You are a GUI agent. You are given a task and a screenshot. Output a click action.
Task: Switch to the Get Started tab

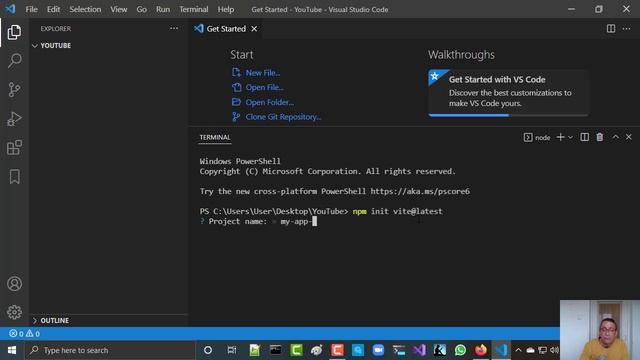click(x=226, y=29)
